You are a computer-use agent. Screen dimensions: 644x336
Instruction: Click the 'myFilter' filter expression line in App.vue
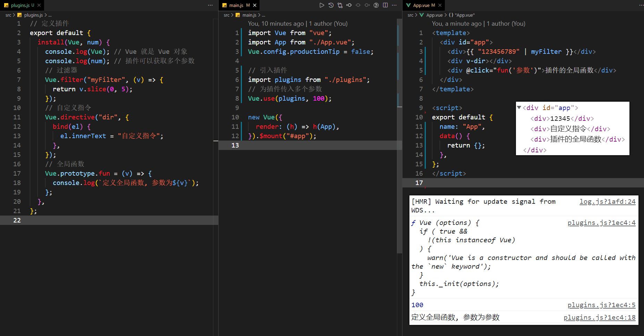522,51
